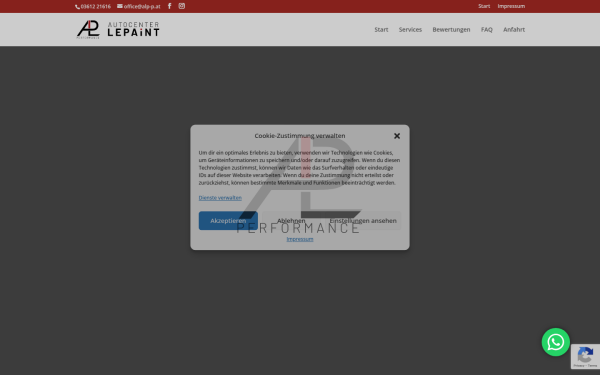Screen dimensions: 600x375
Task: Call phone number 03612 21616
Action: (x=93, y=7)
